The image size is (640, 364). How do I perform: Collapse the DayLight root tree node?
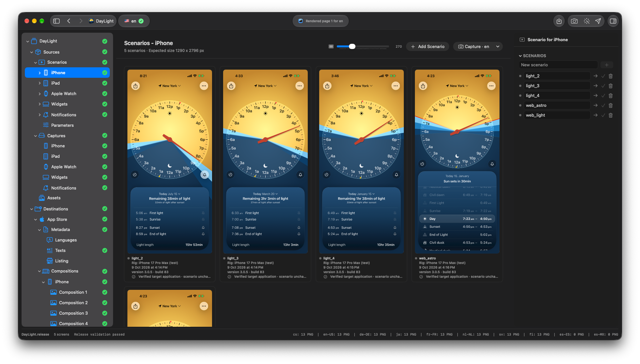pyautogui.click(x=28, y=41)
